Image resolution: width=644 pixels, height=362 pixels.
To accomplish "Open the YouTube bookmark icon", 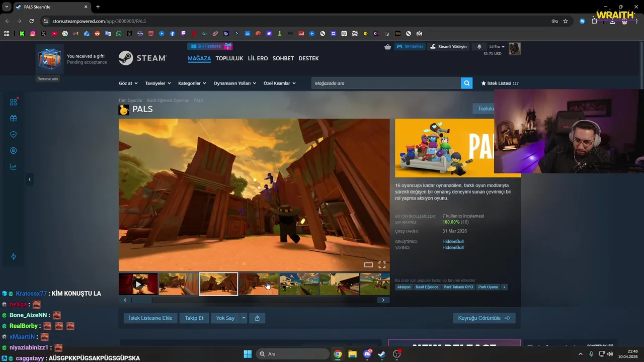I will coord(54,34).
